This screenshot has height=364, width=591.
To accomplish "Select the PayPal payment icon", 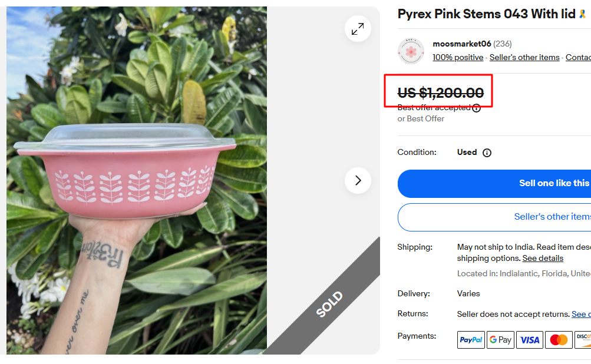I will 470,339.
